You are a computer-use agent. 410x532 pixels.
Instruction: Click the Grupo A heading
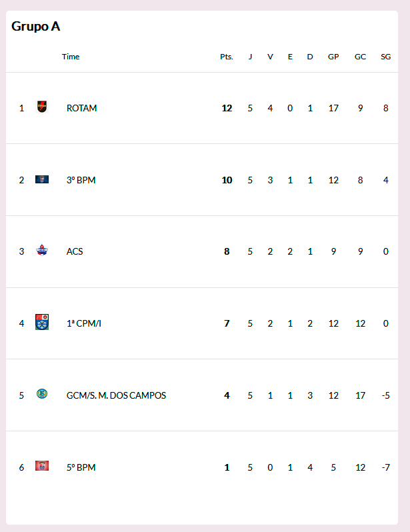[35, 27]
